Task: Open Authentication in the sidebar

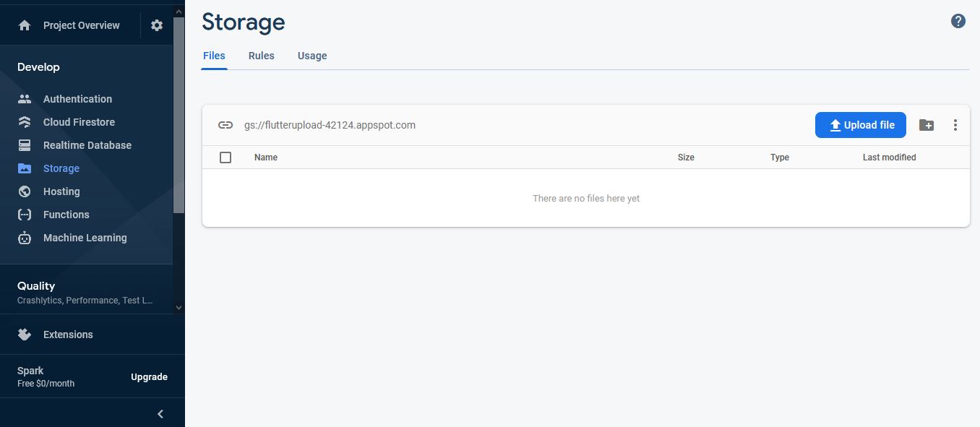Action: coord(77,99)
